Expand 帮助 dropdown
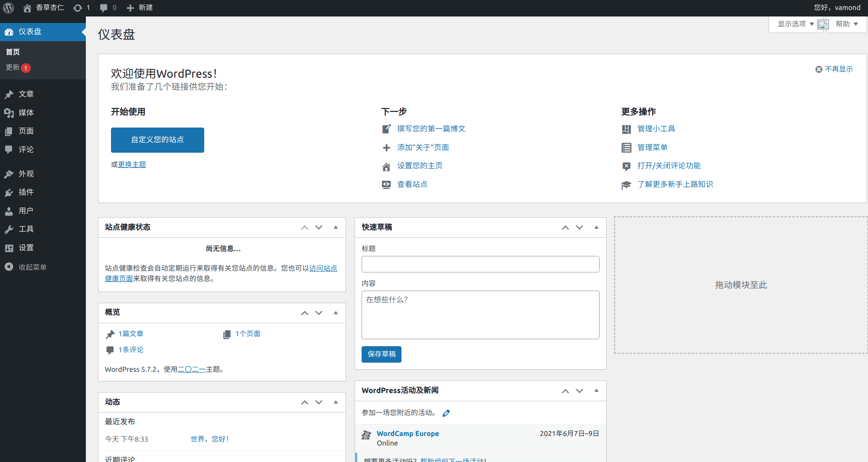The width and height of the screenshot is (868, 462). [x=847, y=24]
